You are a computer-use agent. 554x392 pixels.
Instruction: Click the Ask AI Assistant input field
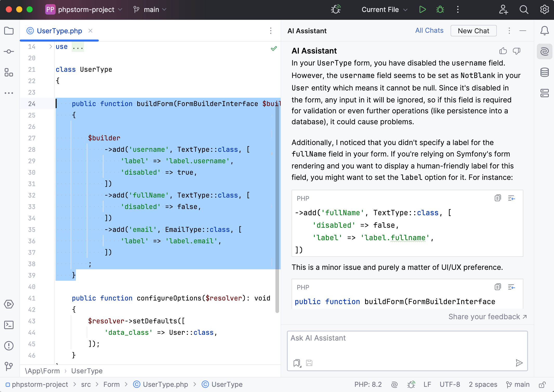coord(407,338)
